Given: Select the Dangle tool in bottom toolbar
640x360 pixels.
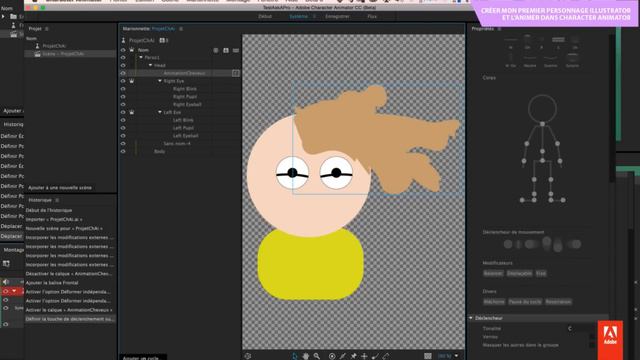Looking at the screenshot, I should [375, 356].
